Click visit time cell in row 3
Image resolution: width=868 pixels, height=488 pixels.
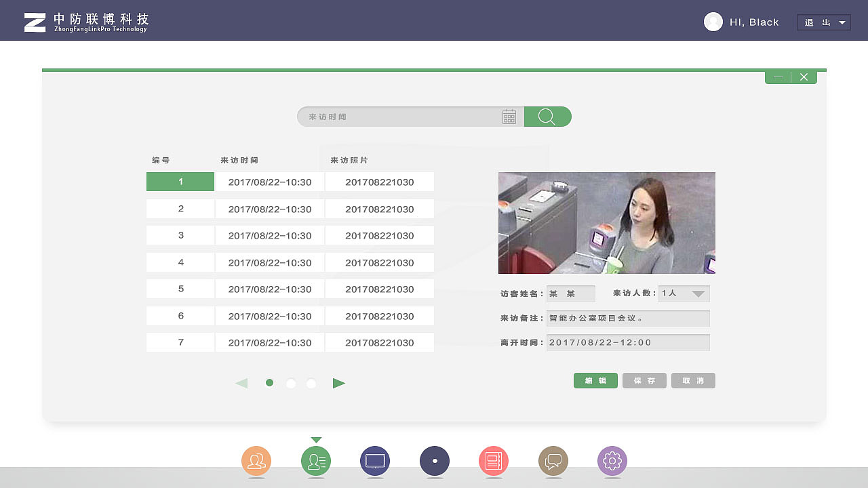270,235
